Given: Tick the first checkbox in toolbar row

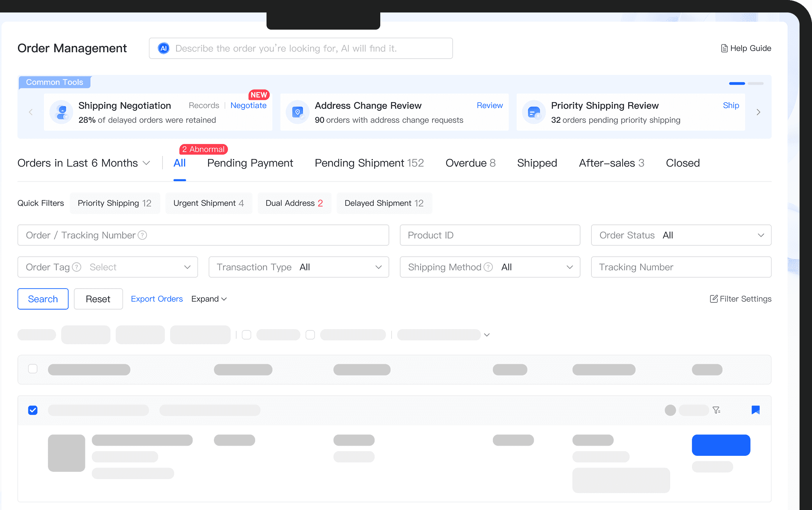Looking at the screenshot, I should pyautogui.click(x=247, y=335).
